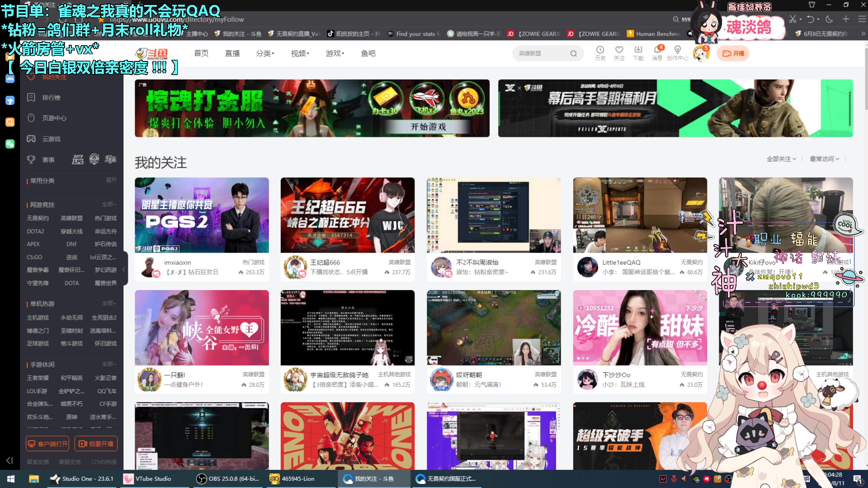The width and height of the screenshot is (868, 488).
Task: Open the Find your stats bookmark
Action: click(414, 33)
